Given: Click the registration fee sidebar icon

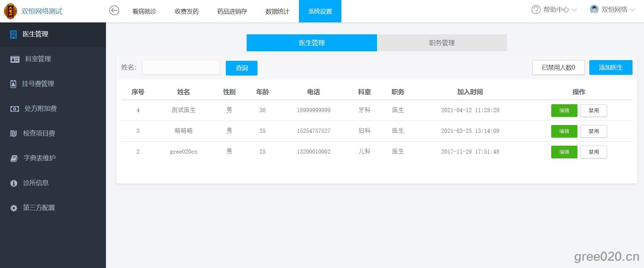Looking at the screenshot, I should pyautogui.click(x=13, y=84).
